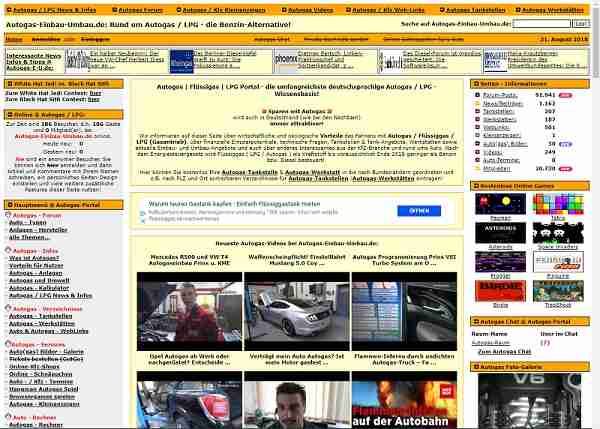
Task: Open Autogas Videos in top menu
Action: [x=310, y=10]
